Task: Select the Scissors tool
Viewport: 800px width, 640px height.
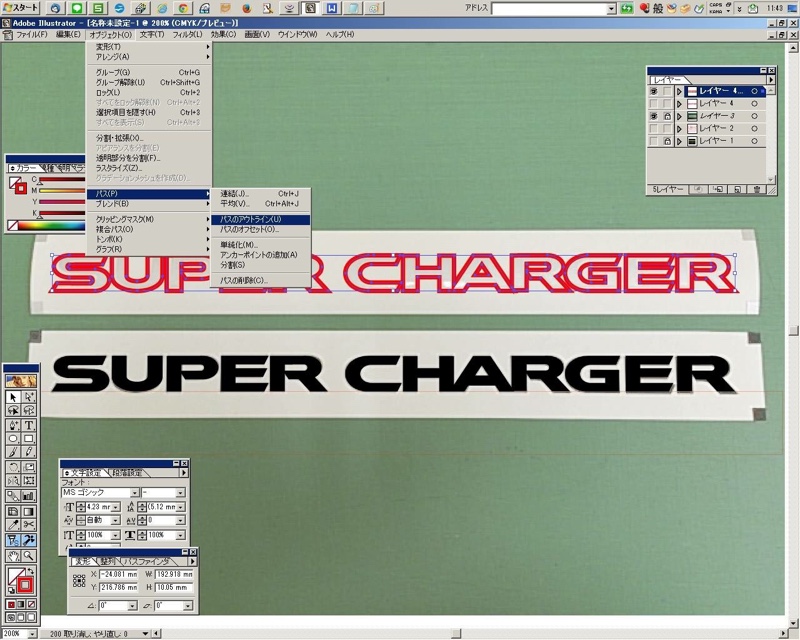Action: (29, 525)
